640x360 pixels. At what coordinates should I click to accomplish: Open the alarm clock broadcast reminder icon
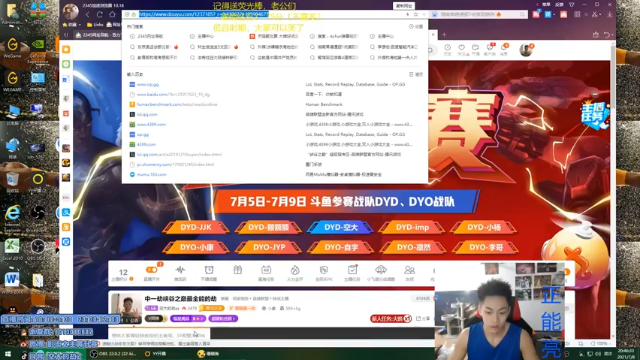pyautogui.click(x=209, y=270)
